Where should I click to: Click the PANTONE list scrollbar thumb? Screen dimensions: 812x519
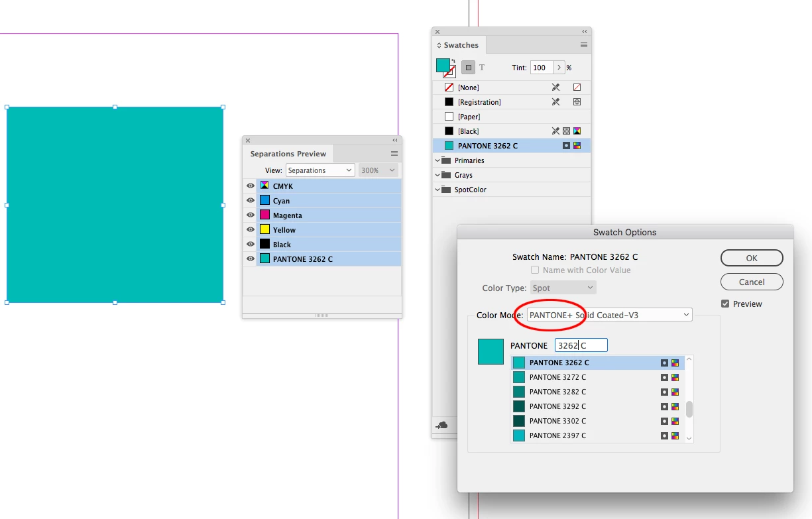pyautogui.click(x=689, y=409)
